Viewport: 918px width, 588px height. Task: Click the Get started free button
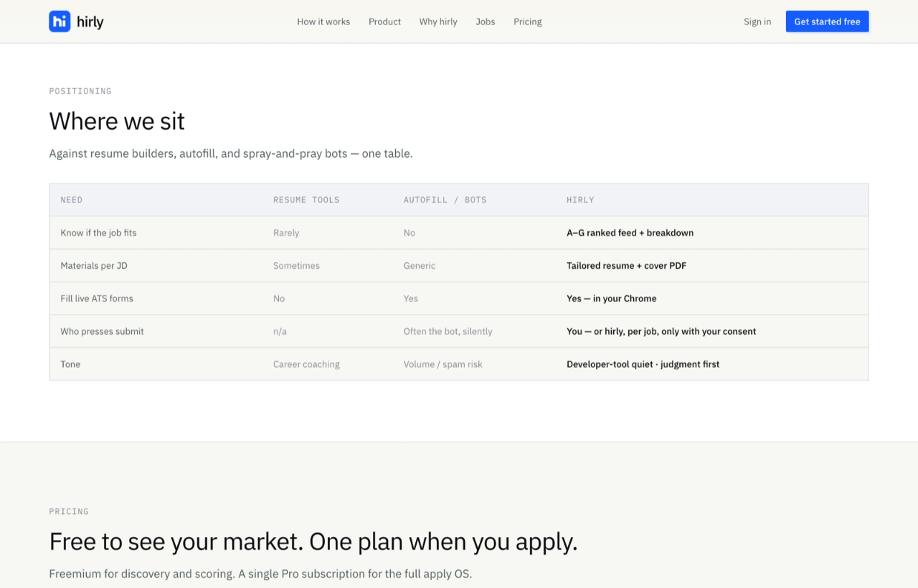click(827, 22)
